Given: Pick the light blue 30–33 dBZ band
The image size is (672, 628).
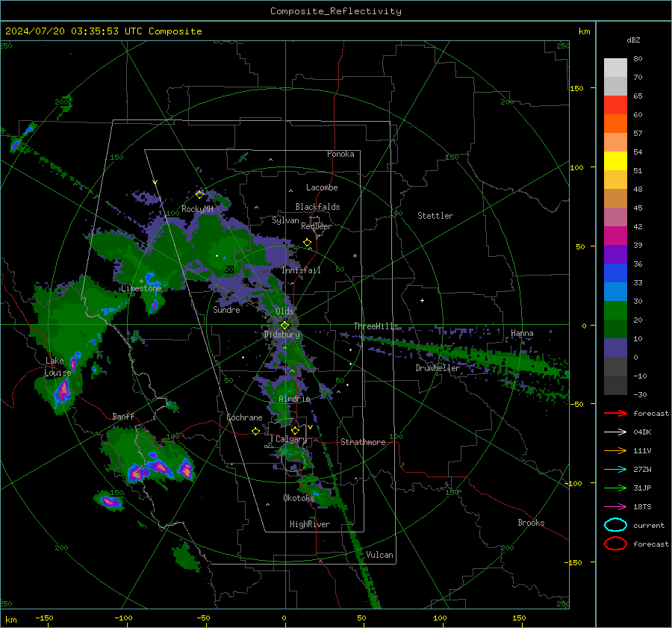Looking at the screenshot, I should (615, 292).
